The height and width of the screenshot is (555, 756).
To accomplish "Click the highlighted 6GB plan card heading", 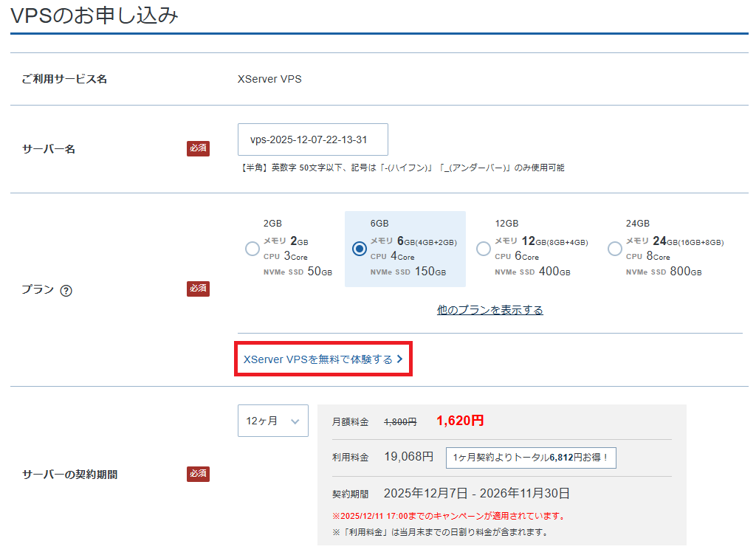I will (379, 224).
